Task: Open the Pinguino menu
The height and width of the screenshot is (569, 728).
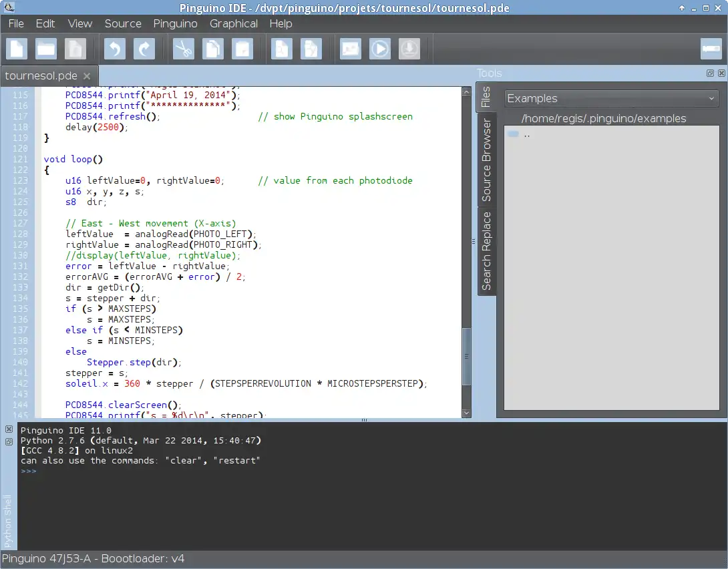Action: [175, 23]
